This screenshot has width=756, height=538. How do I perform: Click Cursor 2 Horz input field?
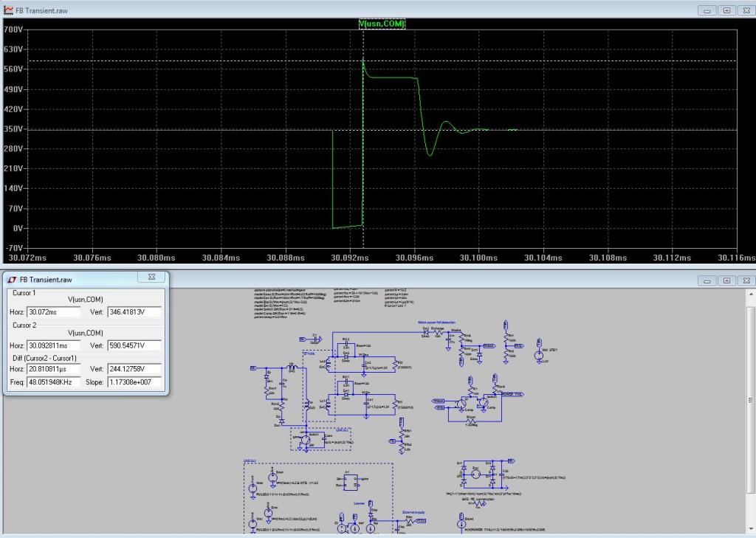53,345
